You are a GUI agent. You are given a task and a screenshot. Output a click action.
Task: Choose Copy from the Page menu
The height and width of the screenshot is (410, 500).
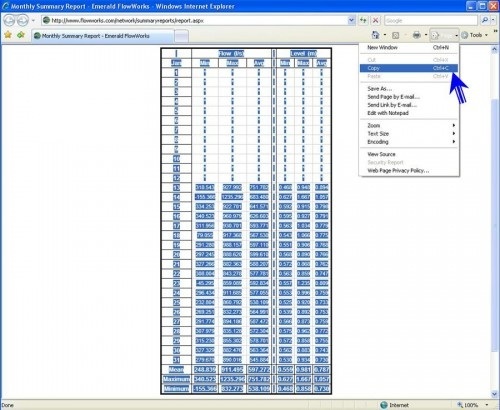click(x=409, y=68)
